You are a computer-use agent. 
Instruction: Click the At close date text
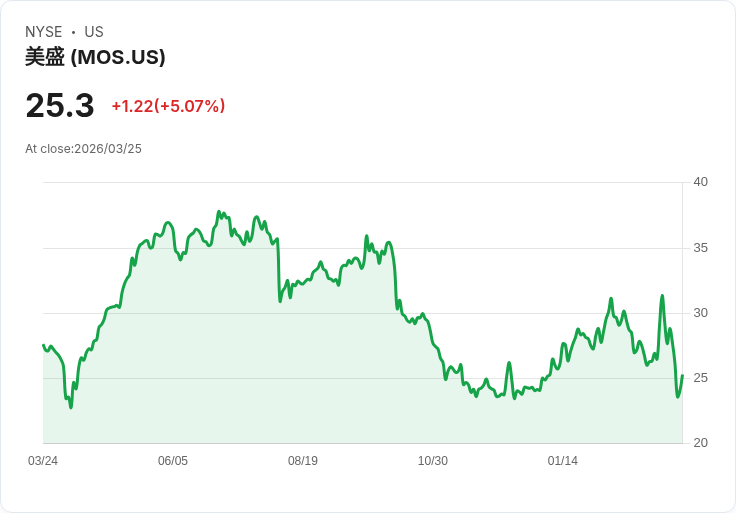pyautogui.click(x=84, y=149)
